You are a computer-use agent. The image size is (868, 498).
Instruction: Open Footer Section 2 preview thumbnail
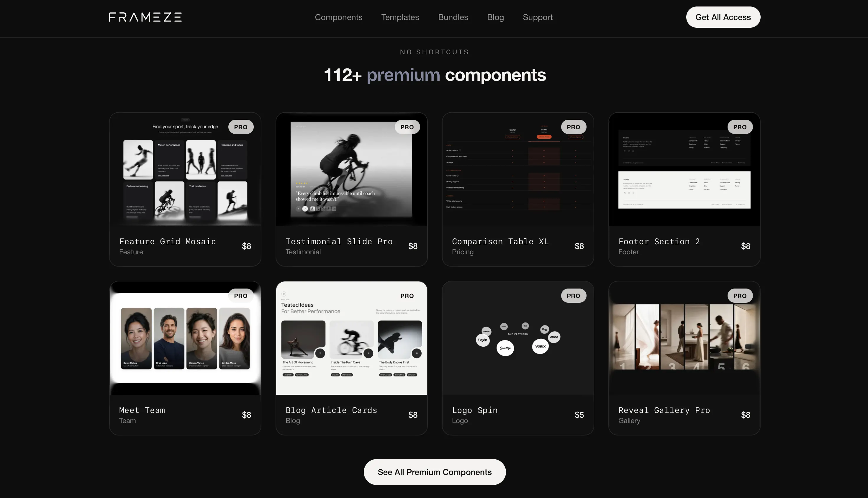pyautogui.click(x=684, y=169)
